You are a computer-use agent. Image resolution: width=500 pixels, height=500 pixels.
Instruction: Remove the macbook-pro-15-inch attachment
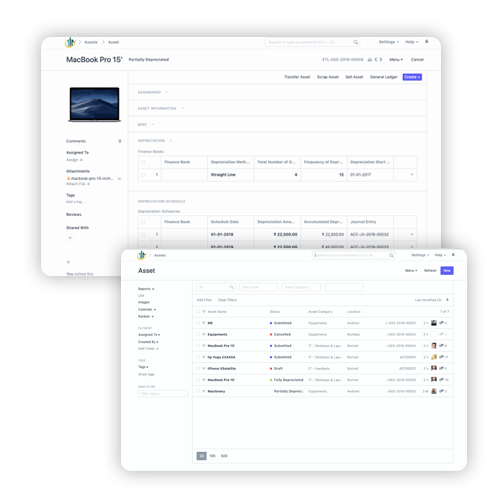[119, 179]
